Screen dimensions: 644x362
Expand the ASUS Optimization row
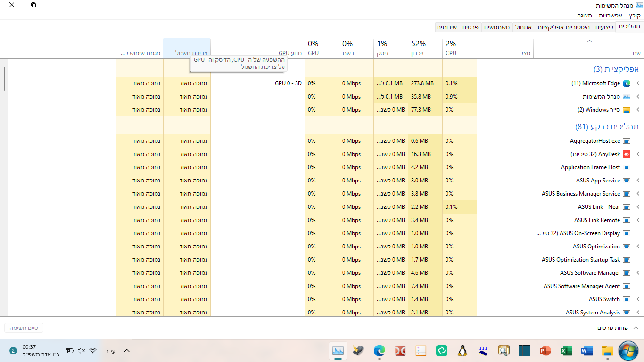pos(638,247)
